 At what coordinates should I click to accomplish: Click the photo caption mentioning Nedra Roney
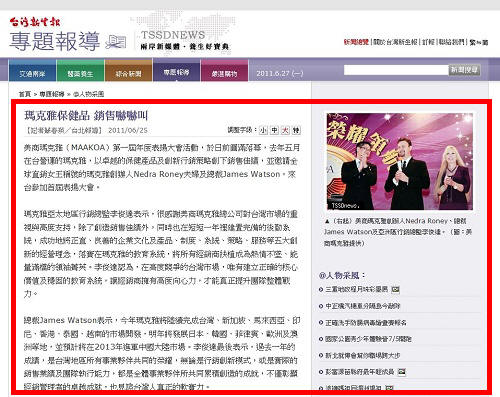point(398,232)
